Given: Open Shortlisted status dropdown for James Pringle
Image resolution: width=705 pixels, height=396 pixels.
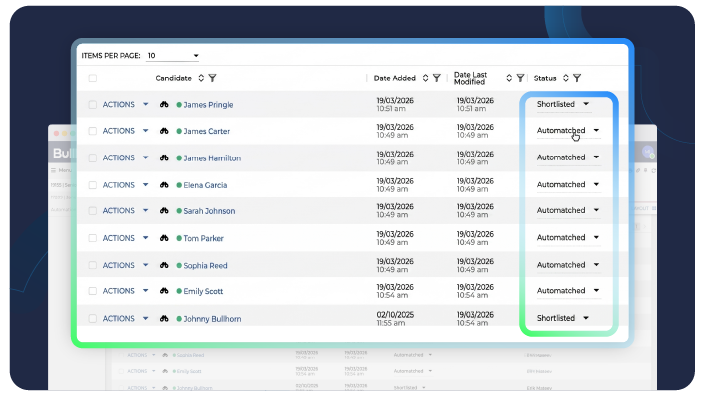Looking at the screenshot, I should (x=563, y=104).
